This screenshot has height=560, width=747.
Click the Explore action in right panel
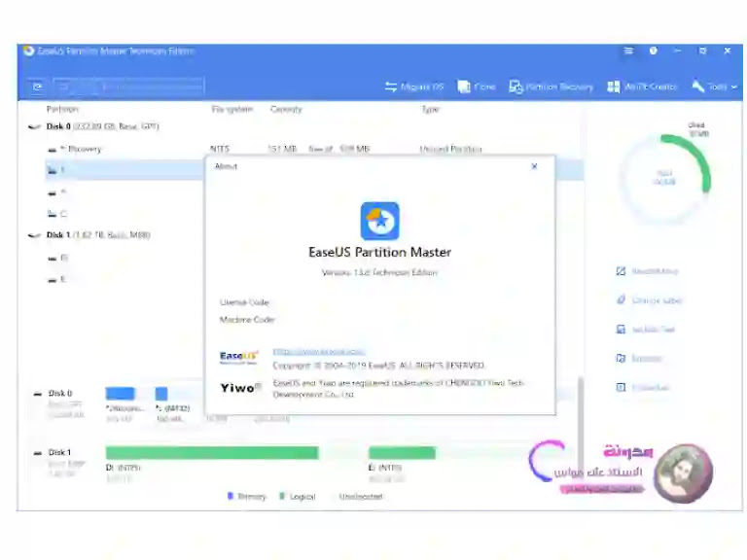[639, 358]
